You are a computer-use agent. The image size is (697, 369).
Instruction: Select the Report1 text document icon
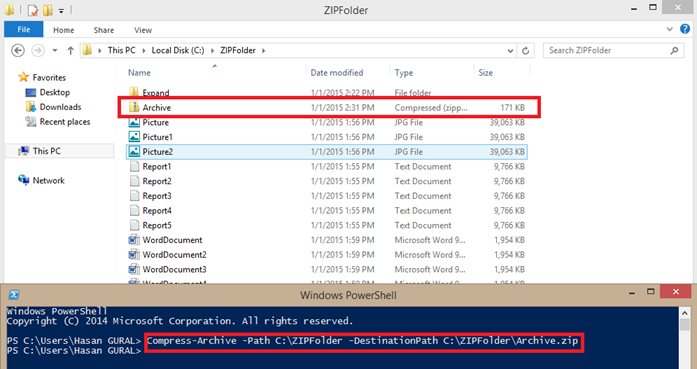coord(134,166)
